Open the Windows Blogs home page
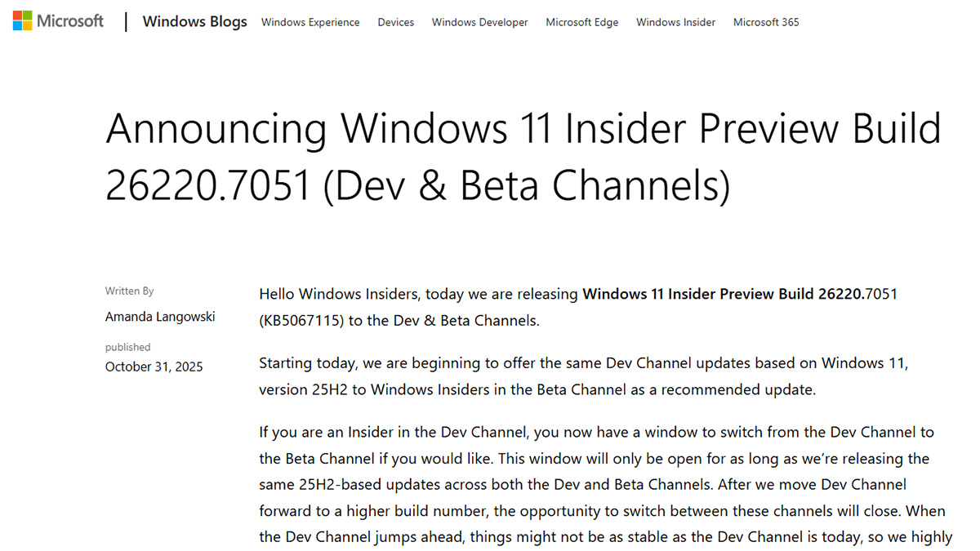Image resolution: width=980 pixels, height=551 pixels. tap(194, 22)
